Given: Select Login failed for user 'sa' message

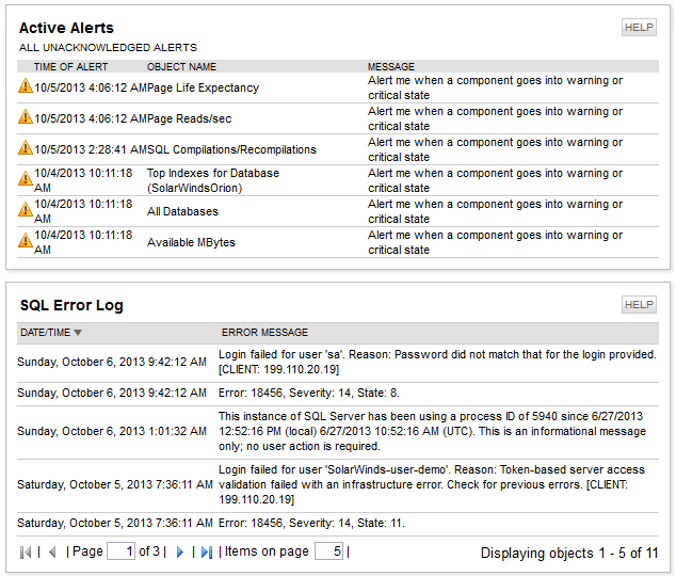Looking at the screenshot, I should (437, 362).
